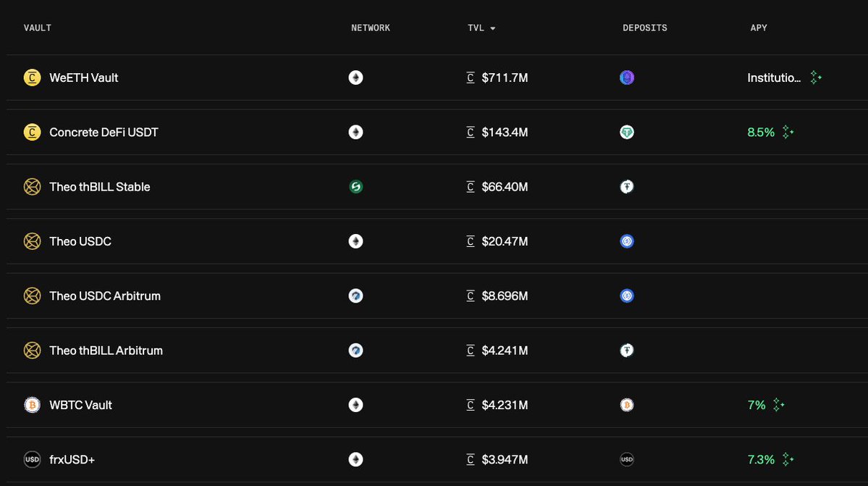Click the NETWORK column header
868x486 pixels.
(371, 28)
